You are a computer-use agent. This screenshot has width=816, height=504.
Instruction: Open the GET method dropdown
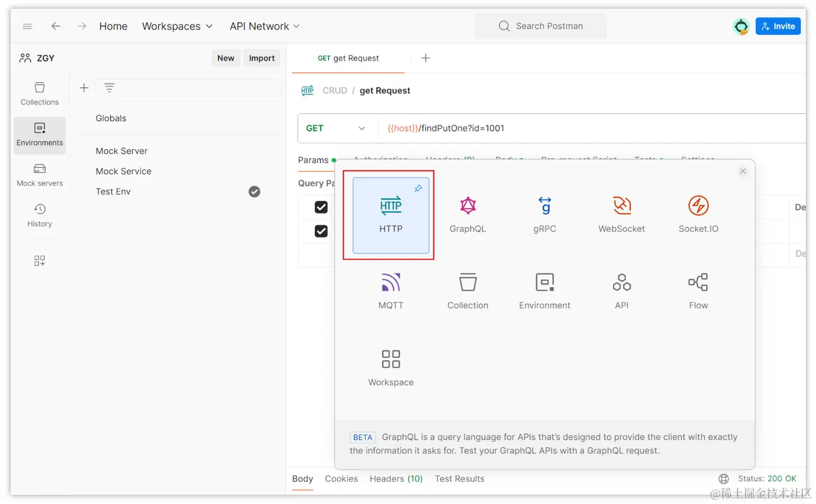click(x=336, y=128)
